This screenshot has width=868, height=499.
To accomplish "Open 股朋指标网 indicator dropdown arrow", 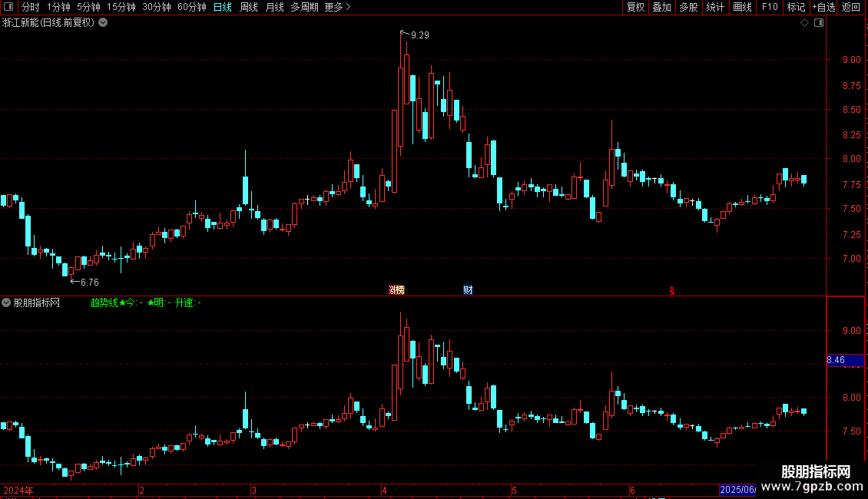I will 6,302.
